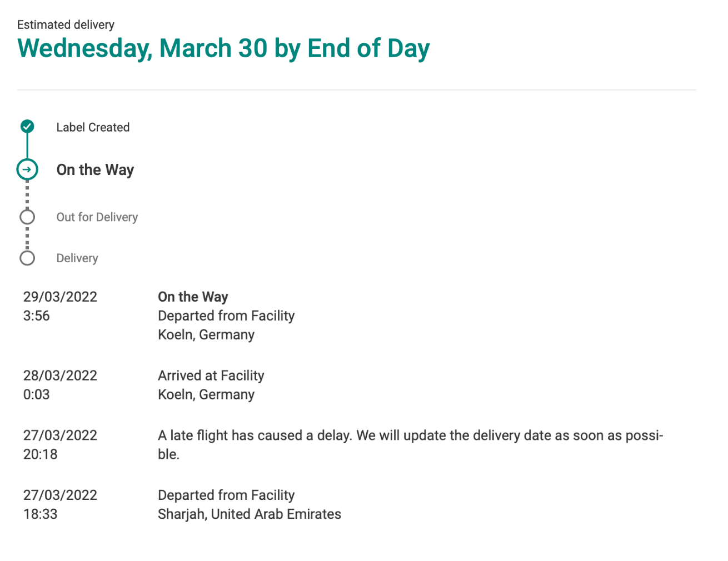Click the green checkmark Label Created icon
Viewport: 728px width, 561px height.
[27, 127]
